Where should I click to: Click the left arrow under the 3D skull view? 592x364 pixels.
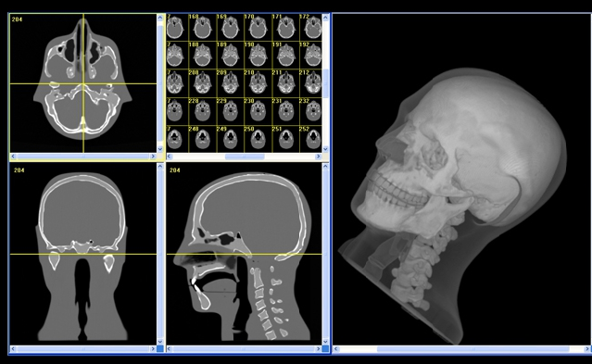(x=336, y=349)
